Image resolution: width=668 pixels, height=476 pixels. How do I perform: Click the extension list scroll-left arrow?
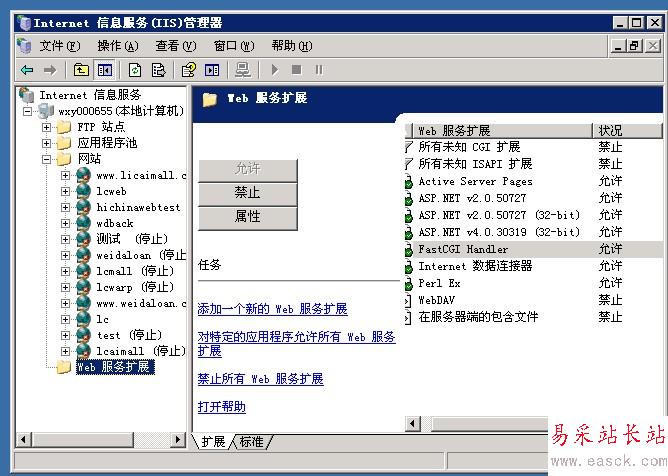coord(412,424)
